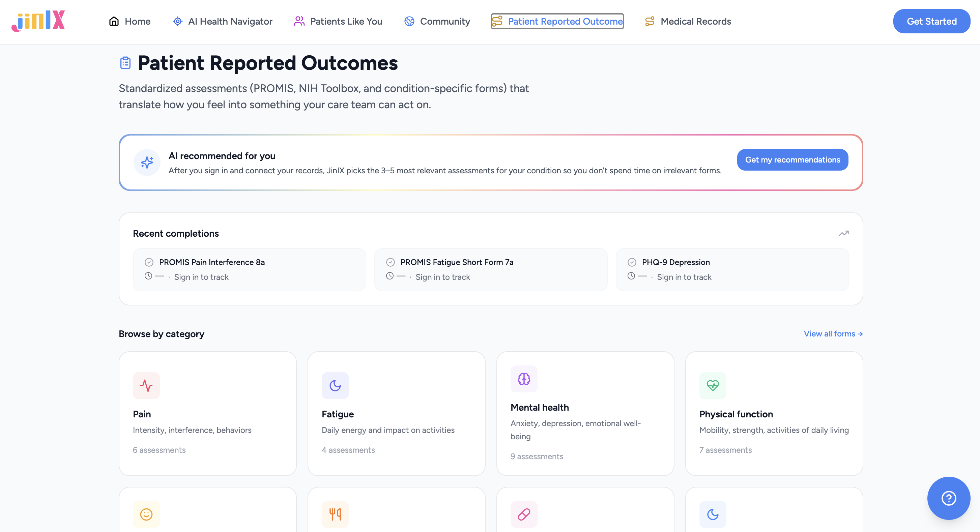Open the Community menu item

tap(437, 21)
